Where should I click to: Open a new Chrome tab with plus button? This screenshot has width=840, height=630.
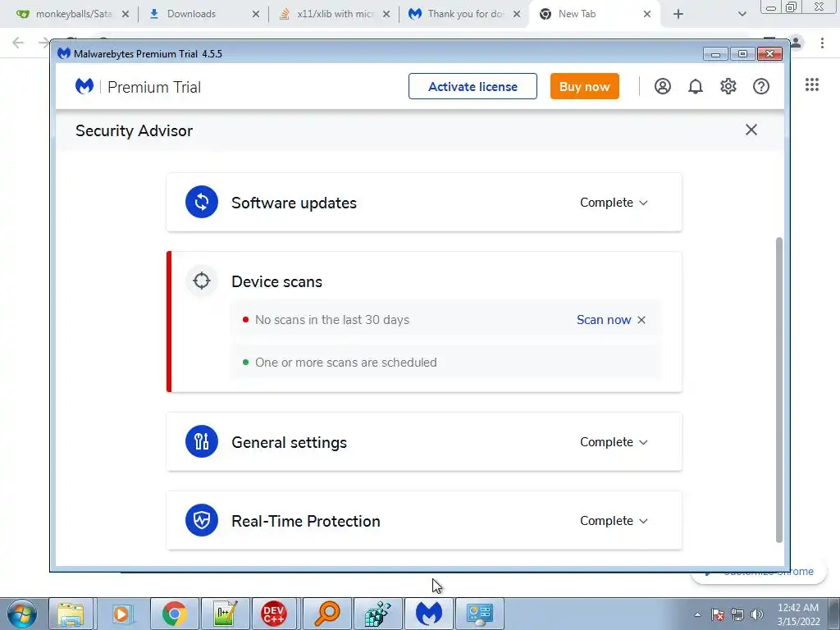click(x=678, y=14)
